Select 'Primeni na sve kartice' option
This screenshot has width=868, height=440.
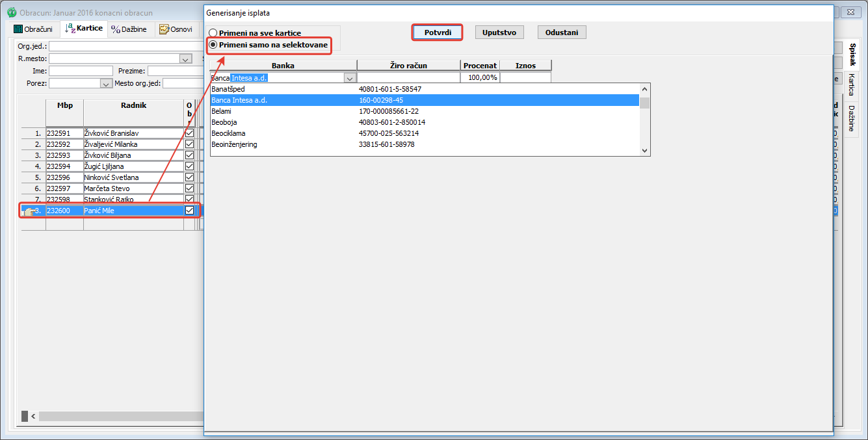pyautogui.click(x=213, y=33)
